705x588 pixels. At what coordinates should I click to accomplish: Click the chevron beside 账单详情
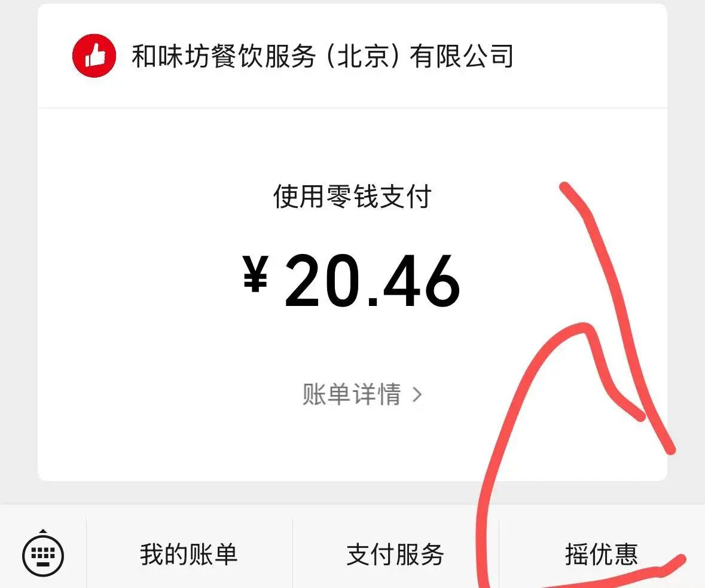tap(418, 395)
